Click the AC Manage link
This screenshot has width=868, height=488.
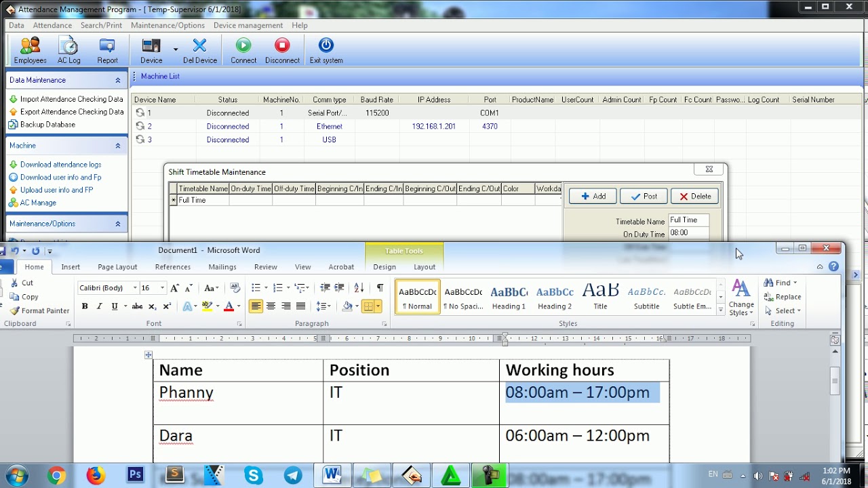(x=38, y=203)
